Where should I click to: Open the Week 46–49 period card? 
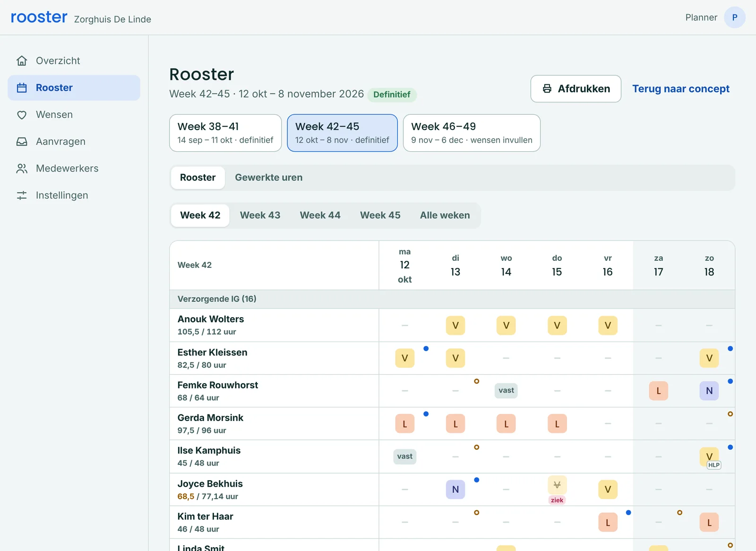(472, 133)
